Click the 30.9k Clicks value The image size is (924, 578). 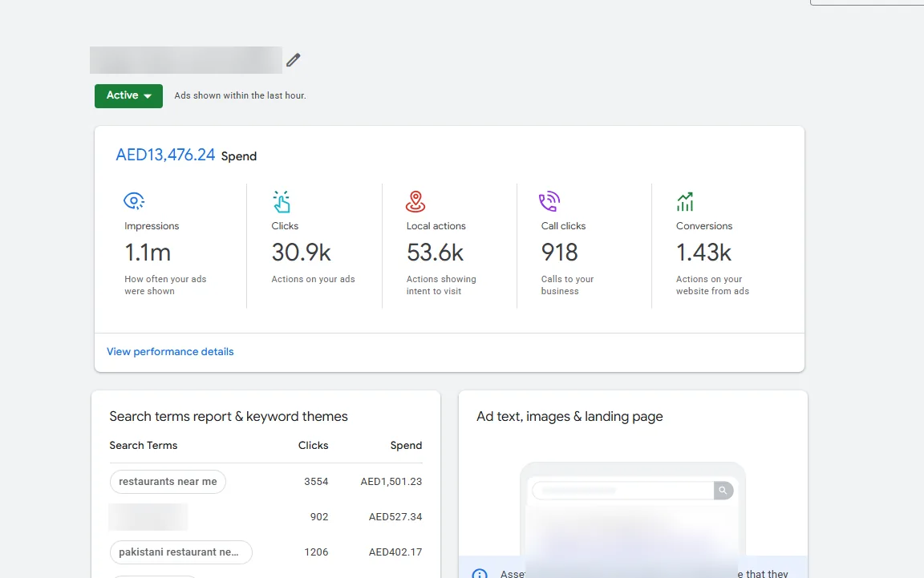click(301, 253)
